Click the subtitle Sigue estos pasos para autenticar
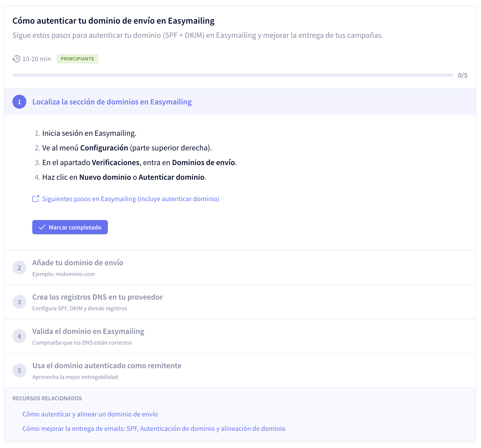 198,35
